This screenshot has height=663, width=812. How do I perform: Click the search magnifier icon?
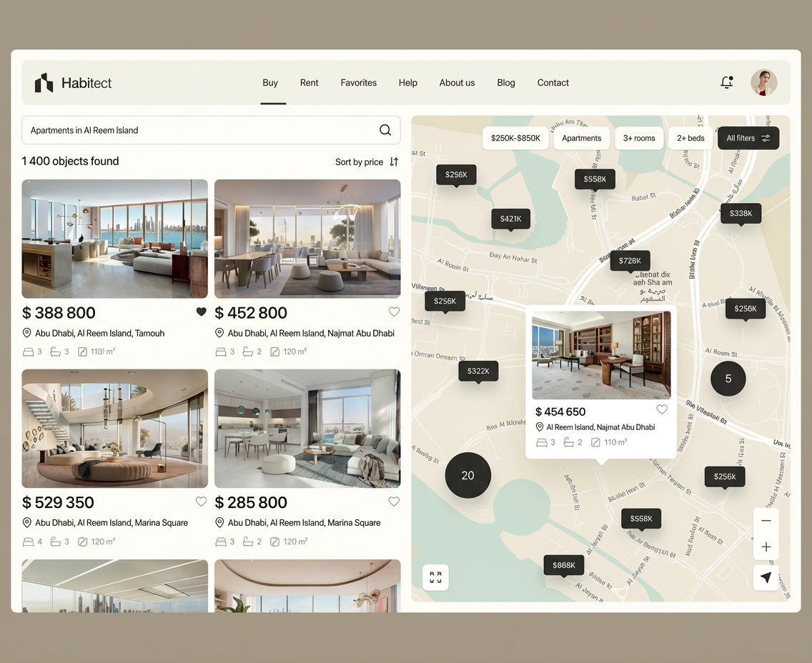[385, 130]
